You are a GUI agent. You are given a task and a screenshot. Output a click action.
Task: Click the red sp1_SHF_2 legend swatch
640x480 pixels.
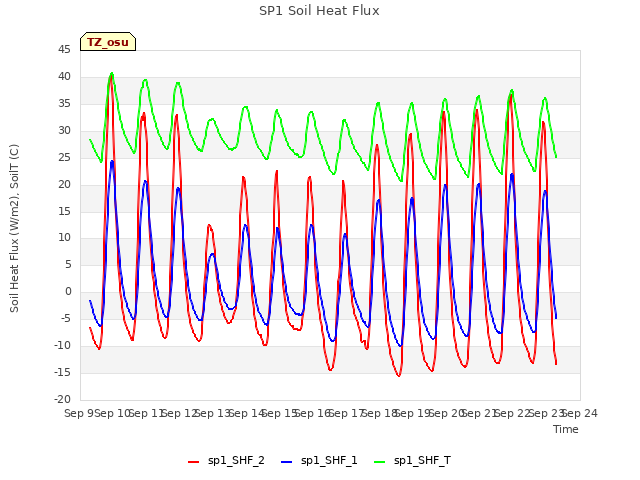point(193,462)
